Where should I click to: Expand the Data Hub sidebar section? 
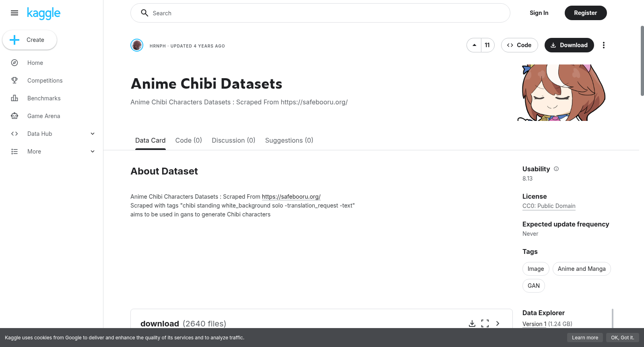(x=93, y=134)
